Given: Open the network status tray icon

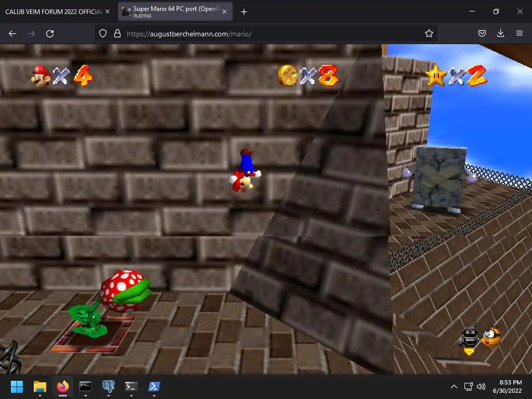Looking at the screenshot, I should pos(469,387).
